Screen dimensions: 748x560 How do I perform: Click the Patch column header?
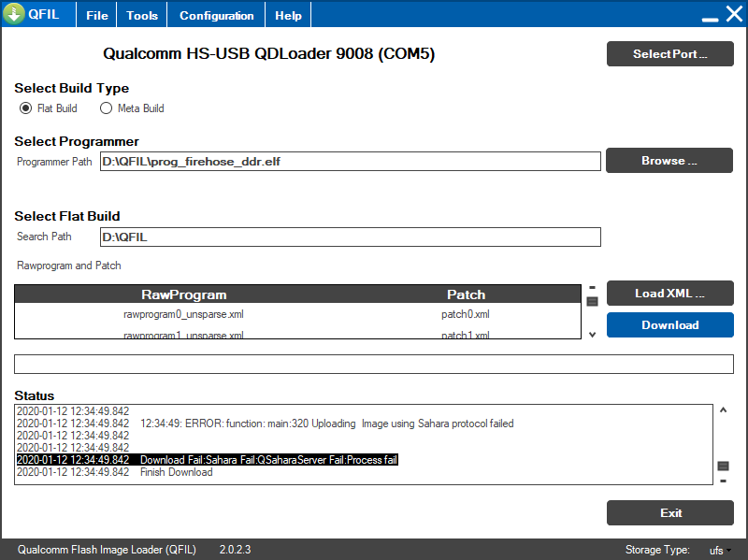click(x=466, y=294)
